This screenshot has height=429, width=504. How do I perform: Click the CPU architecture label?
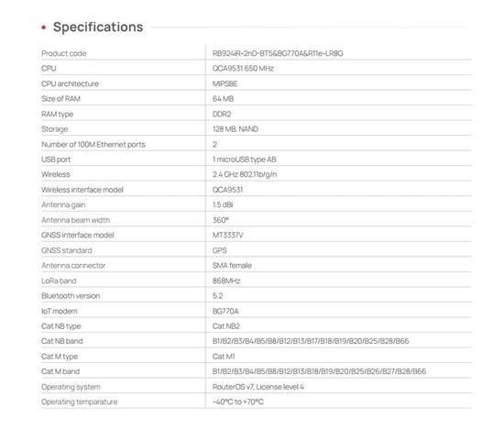pos(70,83)
